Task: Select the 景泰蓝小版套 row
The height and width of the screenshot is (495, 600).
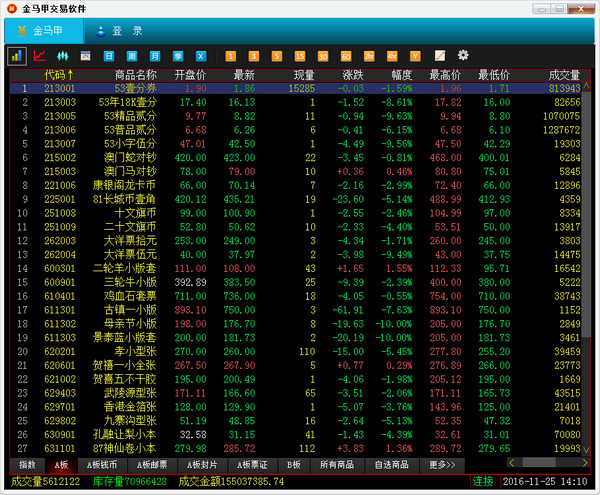Action: click(295, 338)
